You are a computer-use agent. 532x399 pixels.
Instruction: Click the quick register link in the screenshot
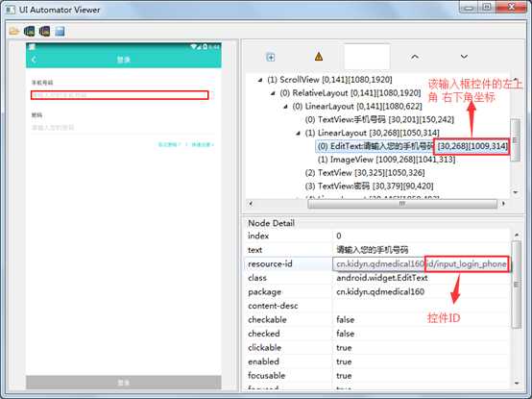tap(203, 144)
